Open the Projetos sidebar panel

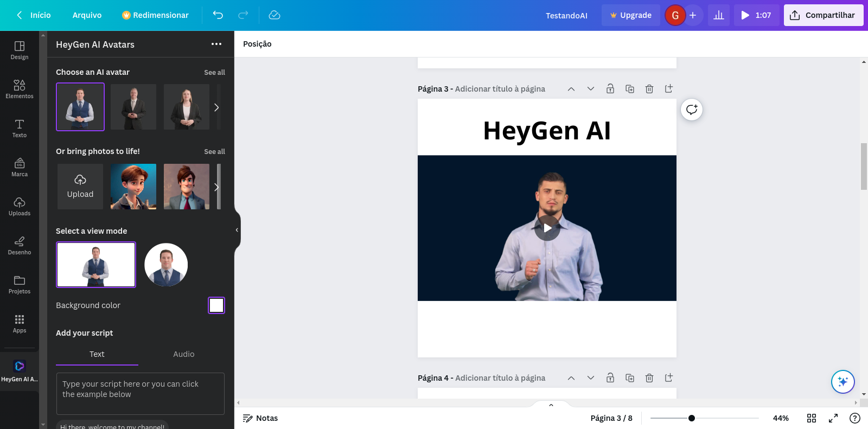tap(20, 285)
